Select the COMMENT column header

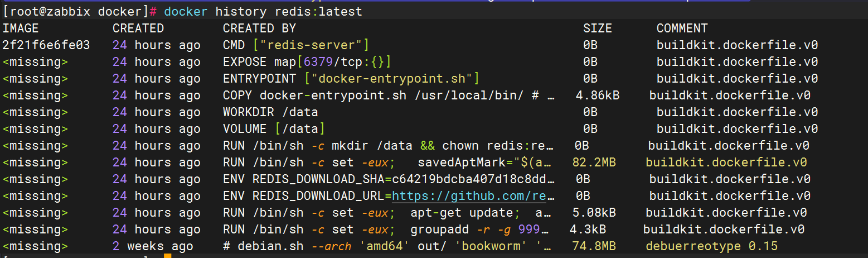tap(682, 28)
